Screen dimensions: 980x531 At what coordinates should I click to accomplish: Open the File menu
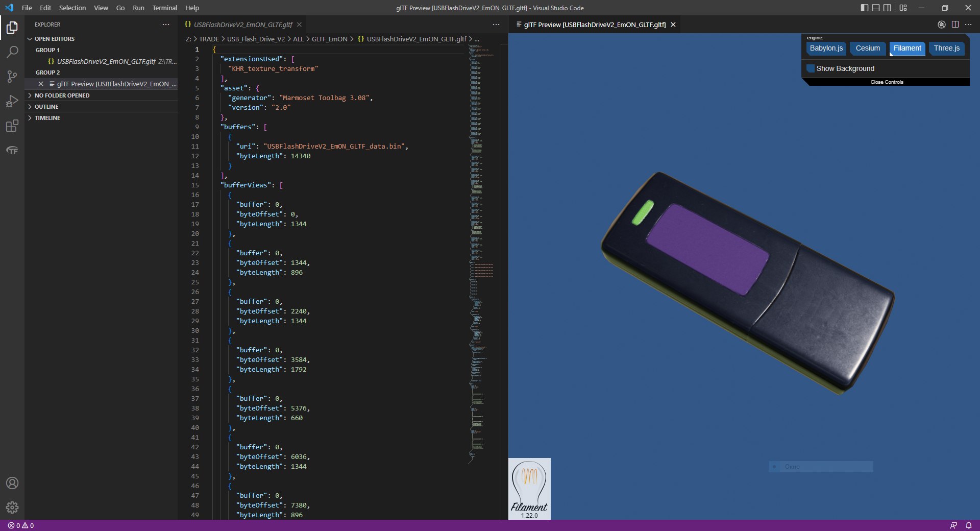[27, 8]
